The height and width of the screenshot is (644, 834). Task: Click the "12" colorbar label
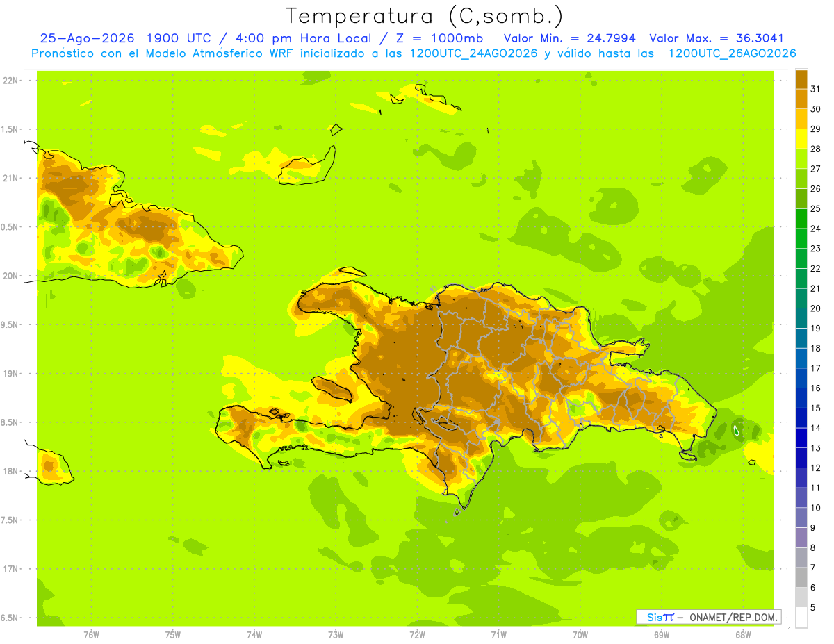tap(816, 468)
